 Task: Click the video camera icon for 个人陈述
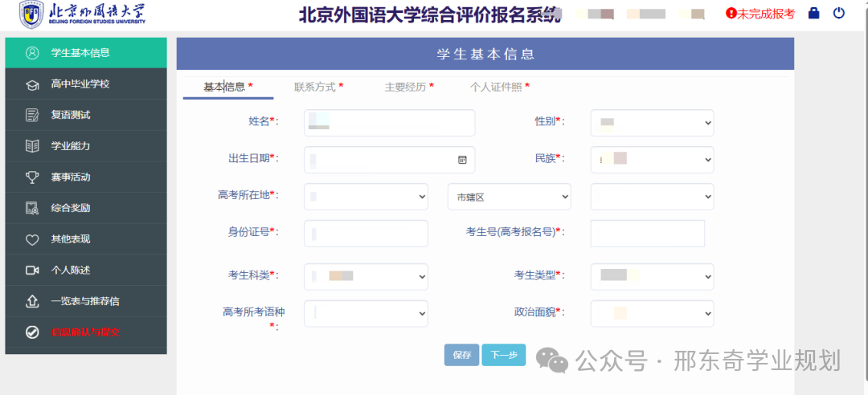click(x=32, y=270)
